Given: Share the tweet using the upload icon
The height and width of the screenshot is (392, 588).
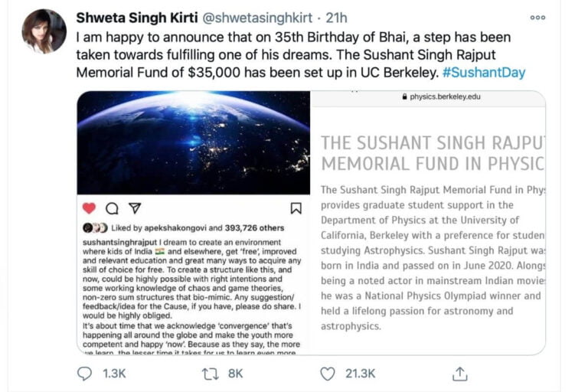Looking at the screenshot, I should (459, 374).
